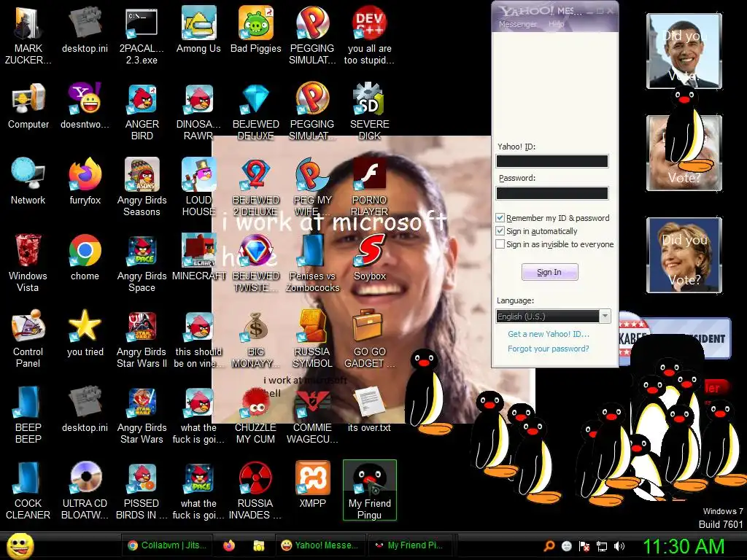Switch to Yahoo! Messenger taskbar item
The height and width of the screenshot is (560, 747).
[x=320, y=545]
